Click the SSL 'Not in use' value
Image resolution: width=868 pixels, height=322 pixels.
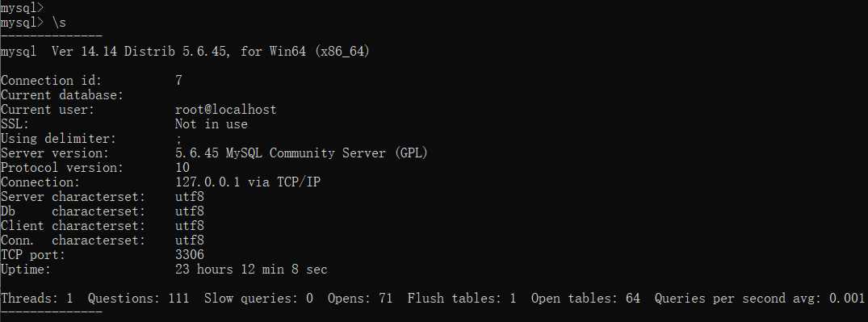point(211,124)
